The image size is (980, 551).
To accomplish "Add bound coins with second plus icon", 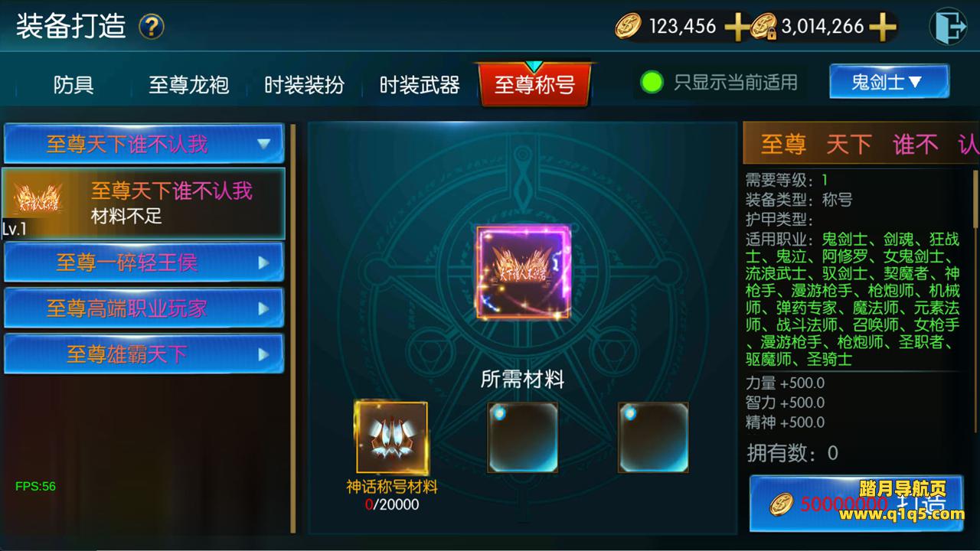I will tap(882, 28).
